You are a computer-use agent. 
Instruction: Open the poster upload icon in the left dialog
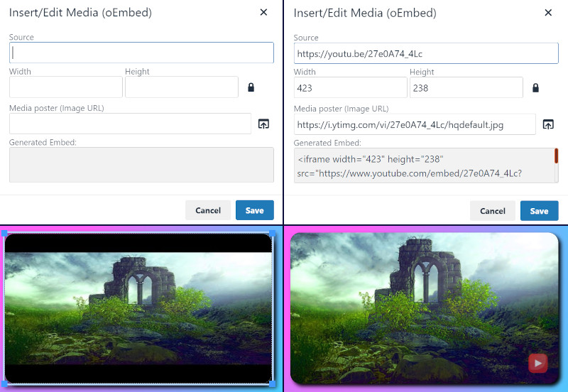(263, 124)
